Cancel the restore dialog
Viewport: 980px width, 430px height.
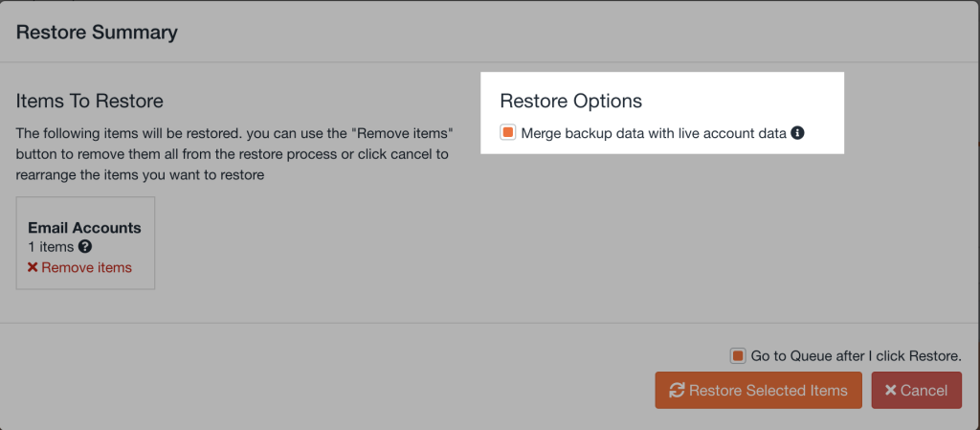[916, 390]
